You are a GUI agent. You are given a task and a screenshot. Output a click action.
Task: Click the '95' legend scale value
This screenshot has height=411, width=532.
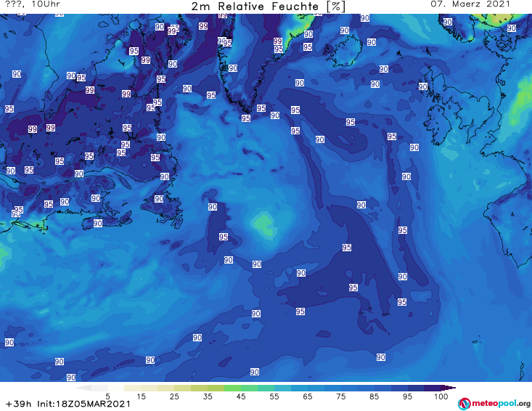[407, 396]
